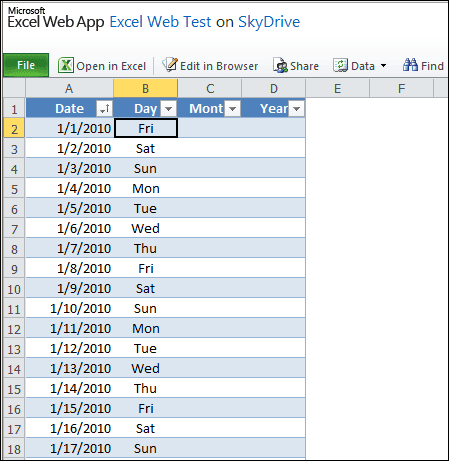
Task: Select the cell containing 1/12/2010
Action: click(x=69, y=348)
